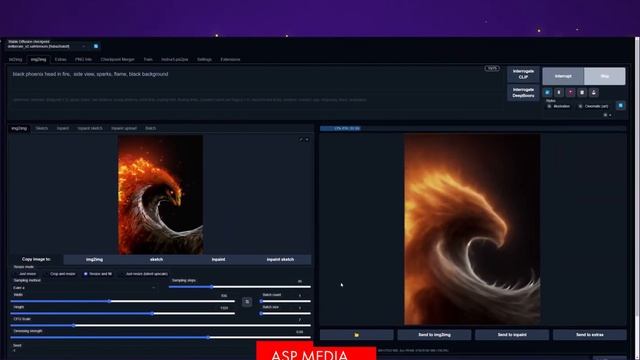Click into the negative prompt text field

[255, 104]
